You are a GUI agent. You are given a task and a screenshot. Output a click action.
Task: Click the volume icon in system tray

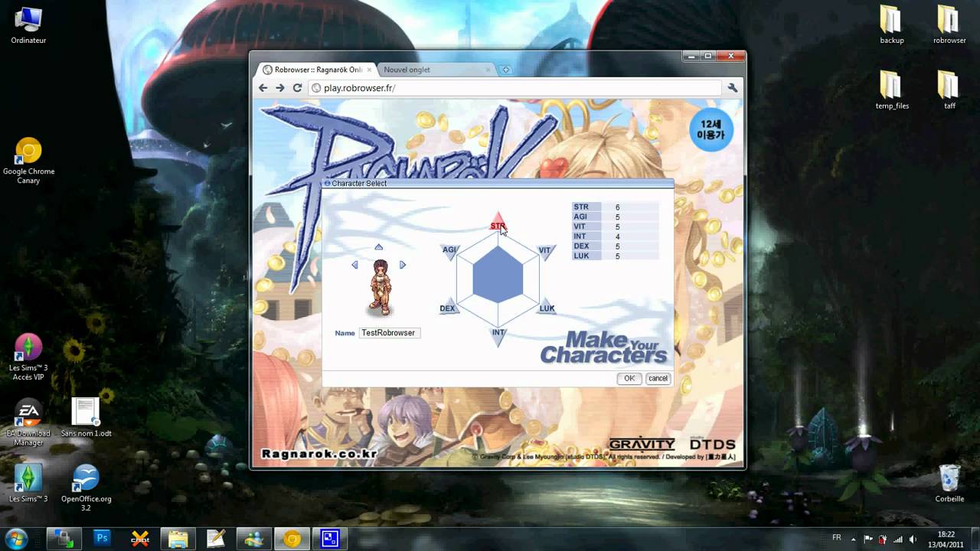912,540
